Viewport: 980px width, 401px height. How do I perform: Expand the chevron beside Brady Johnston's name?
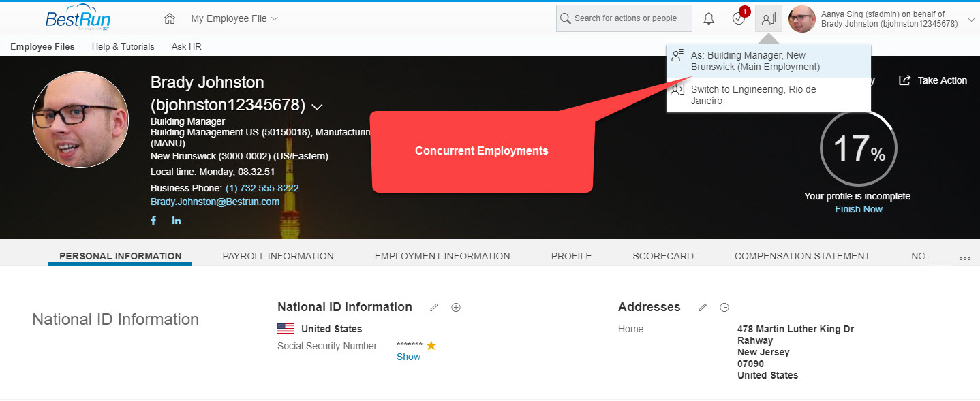coord(317,106)
